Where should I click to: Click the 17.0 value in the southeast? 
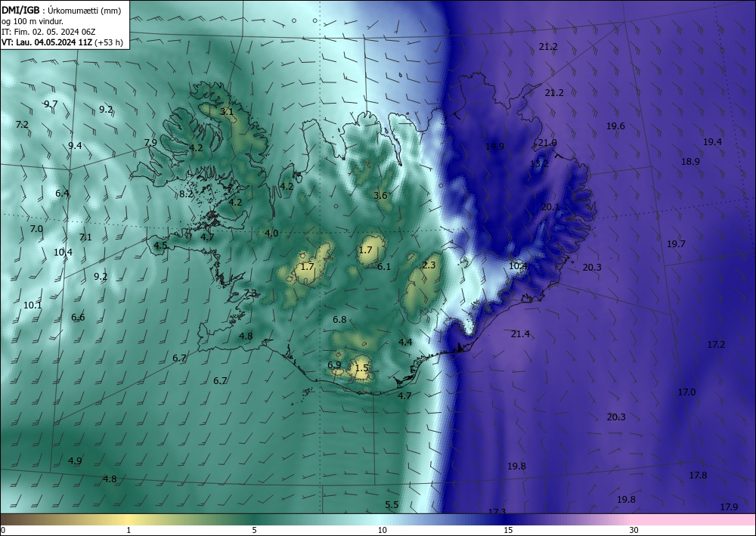686,392
